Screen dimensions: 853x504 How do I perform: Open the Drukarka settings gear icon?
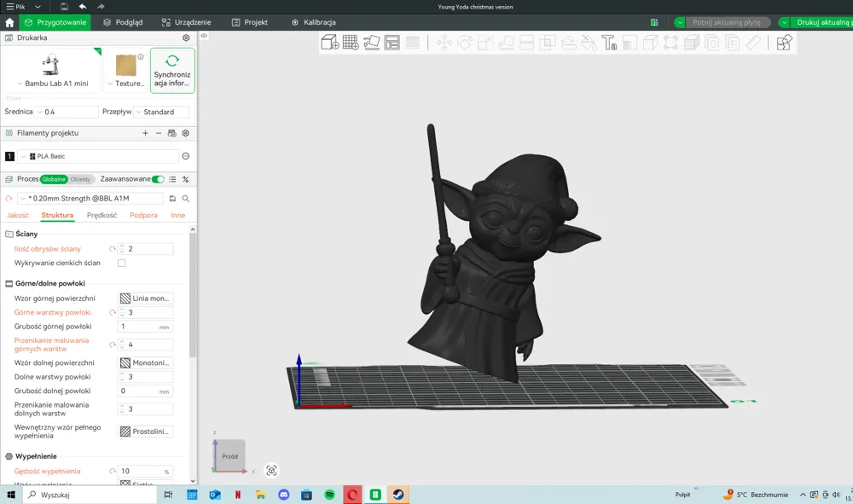(186, 38)
